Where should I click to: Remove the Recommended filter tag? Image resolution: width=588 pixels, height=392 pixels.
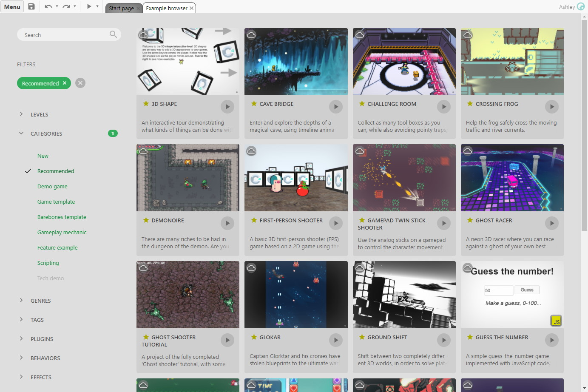point(65,83)
